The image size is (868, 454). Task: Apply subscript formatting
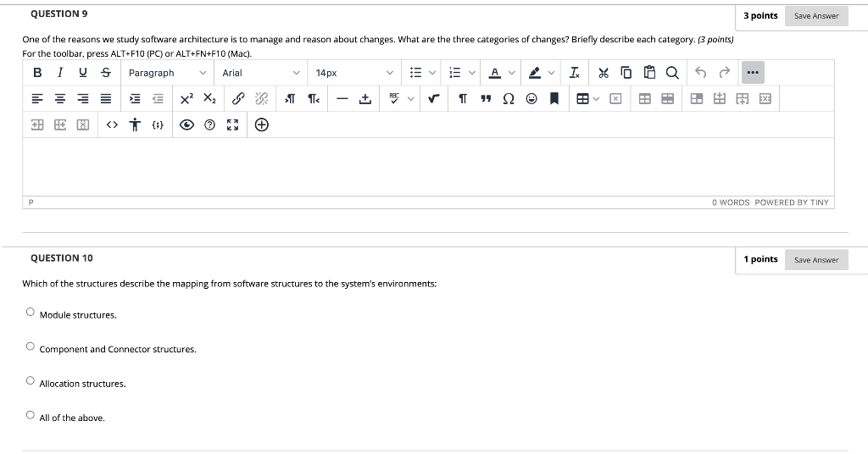tap(209, 98)
